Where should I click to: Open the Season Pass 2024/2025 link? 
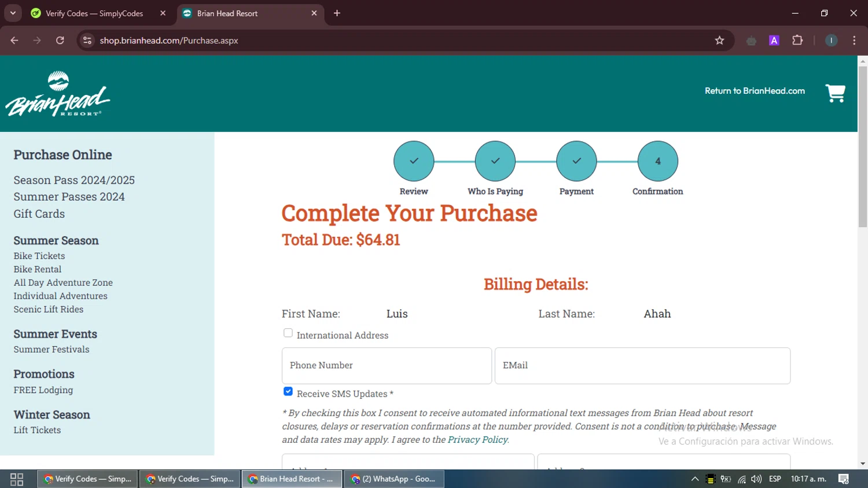pyautogui.click(x=74, y=180)
